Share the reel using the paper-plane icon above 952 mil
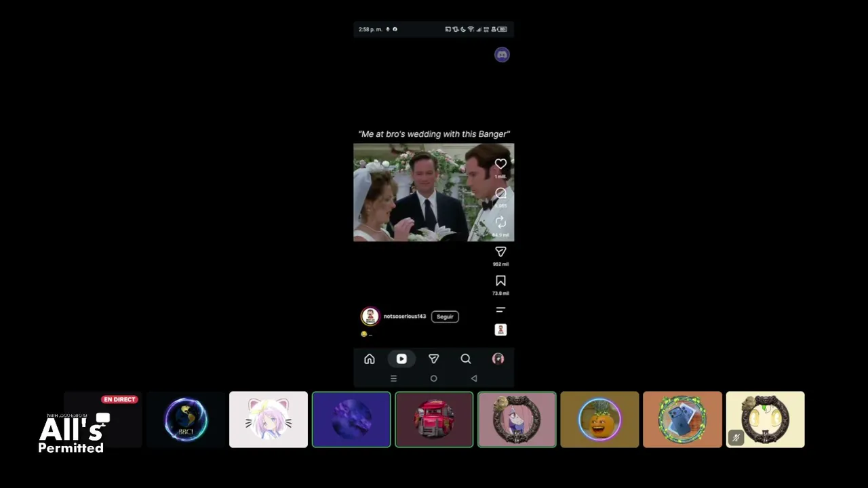 (x=500, y=251)
